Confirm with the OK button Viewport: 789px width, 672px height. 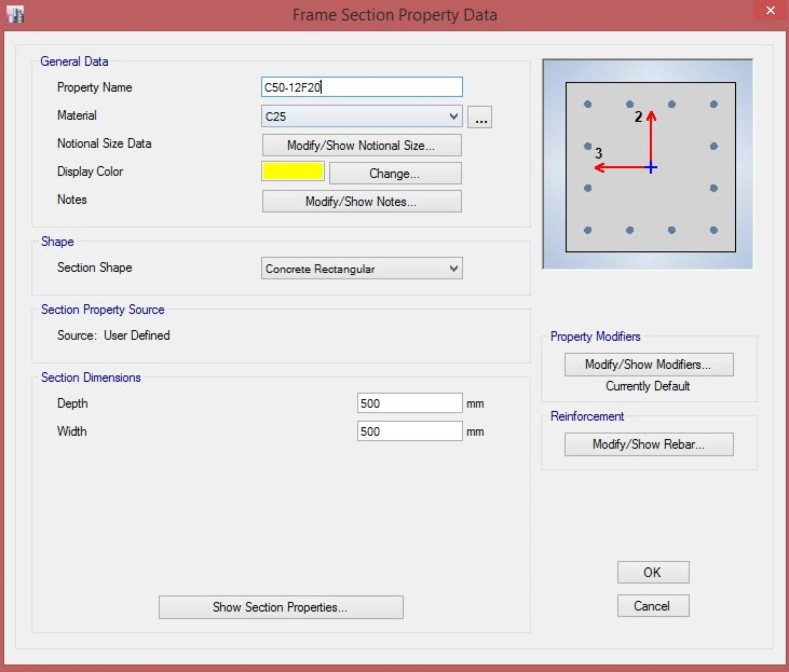click(653, 572)
